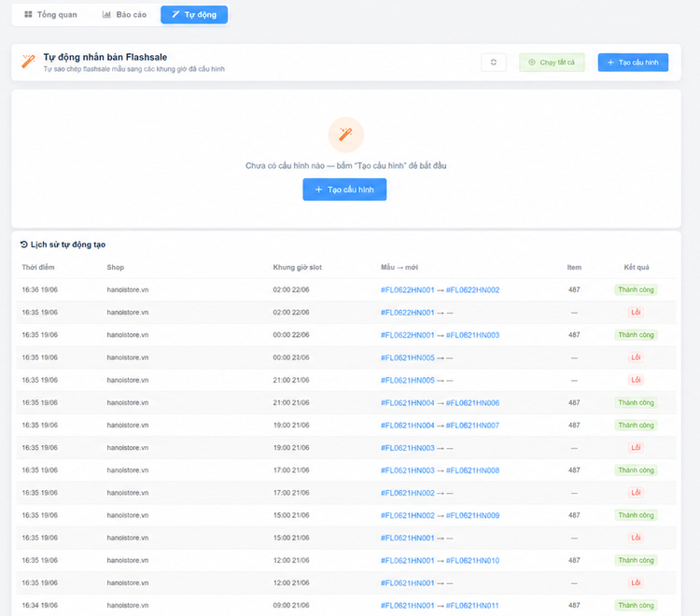Open link #FL0621HN011
The height and width of the screenshot is (616, 700).
click(473, 606)
